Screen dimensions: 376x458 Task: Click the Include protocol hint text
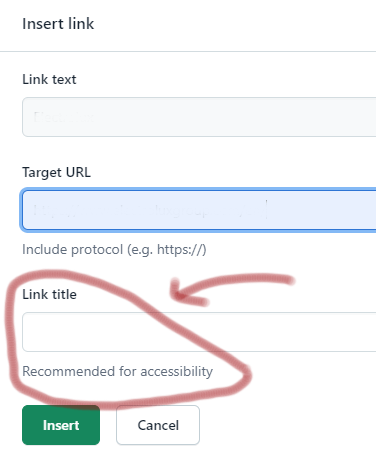(x=114, y=249)
